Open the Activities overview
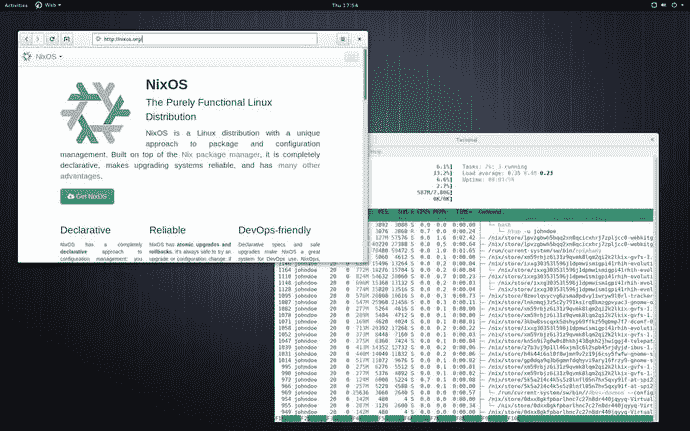 16,5
